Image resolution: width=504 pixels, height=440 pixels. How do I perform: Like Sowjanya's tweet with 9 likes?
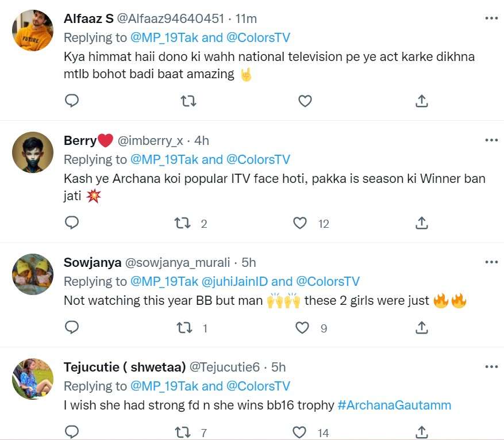coord(302,328)
